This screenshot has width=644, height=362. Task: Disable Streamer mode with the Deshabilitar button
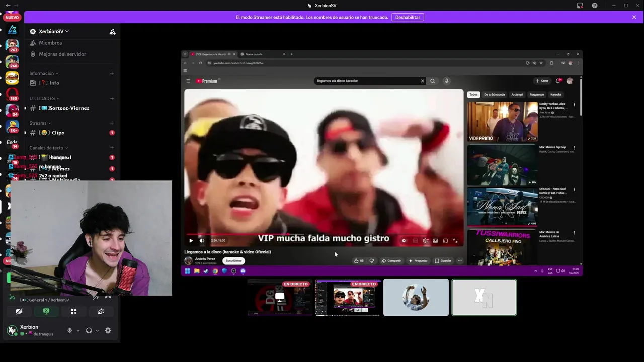408,17
